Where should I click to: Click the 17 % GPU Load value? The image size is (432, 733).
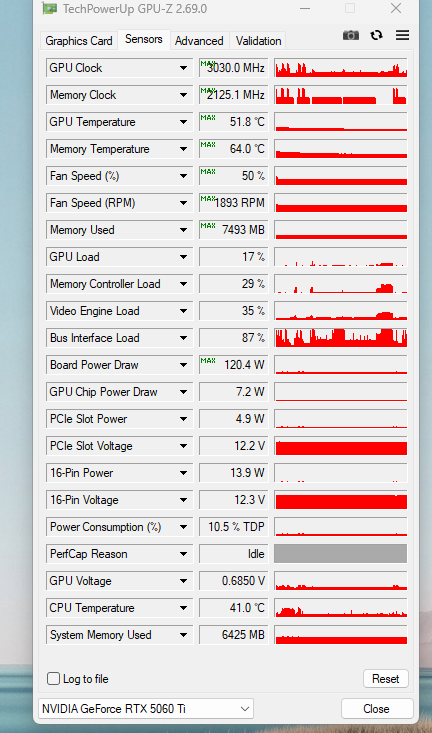coord(234,257)
